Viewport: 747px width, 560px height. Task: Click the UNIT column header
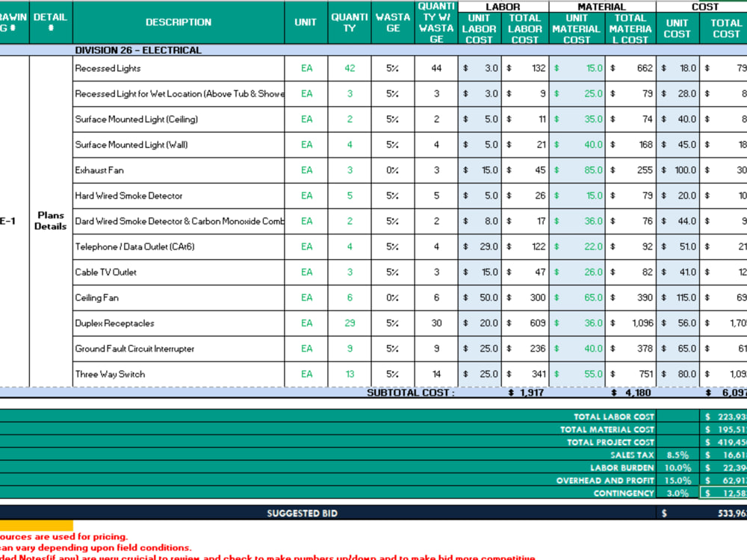306,22
